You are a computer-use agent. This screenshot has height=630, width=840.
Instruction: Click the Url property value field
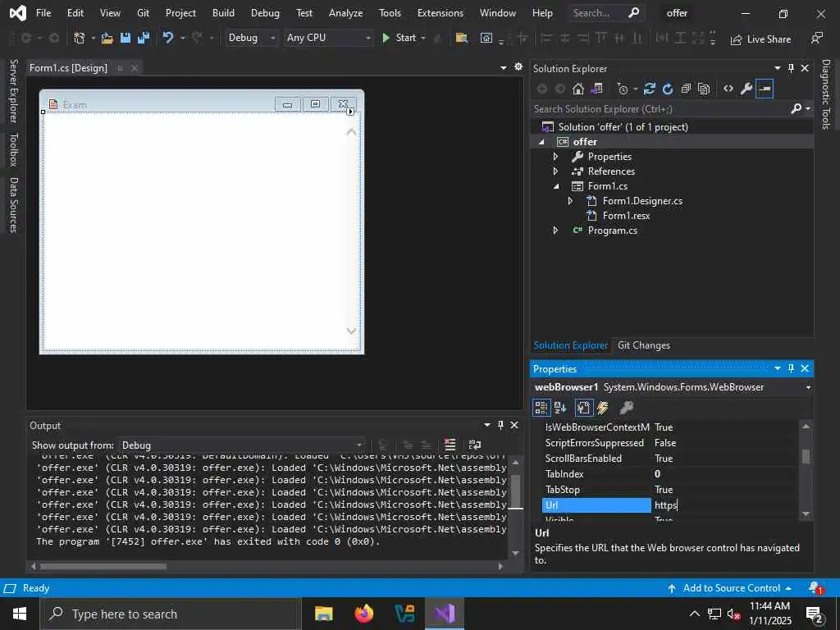click(724, 505)
